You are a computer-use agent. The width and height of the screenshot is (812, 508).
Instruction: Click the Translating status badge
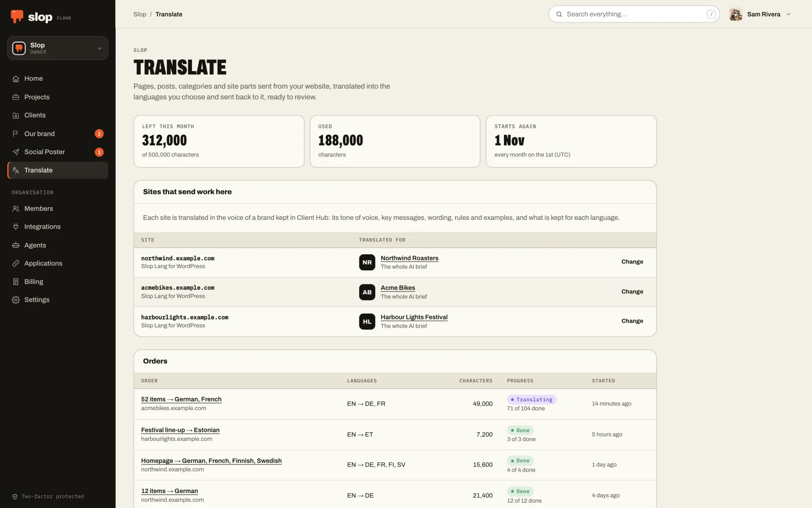click(531, 399)
